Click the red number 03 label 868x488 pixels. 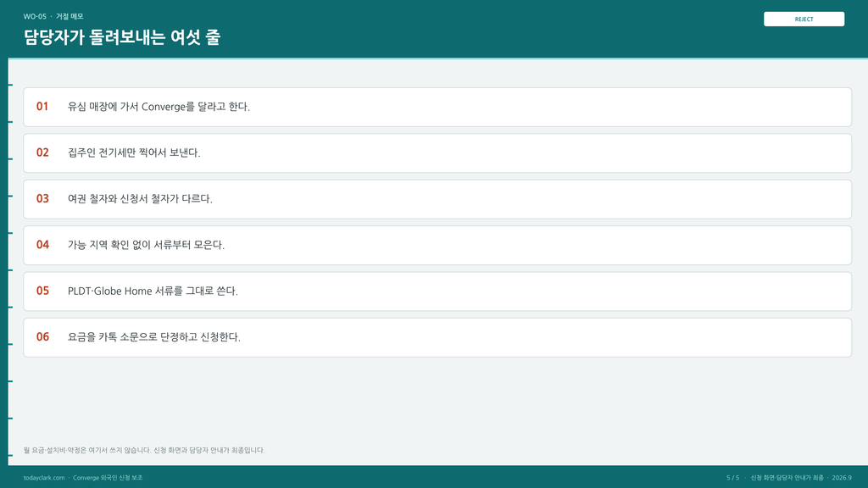(42, 198)
